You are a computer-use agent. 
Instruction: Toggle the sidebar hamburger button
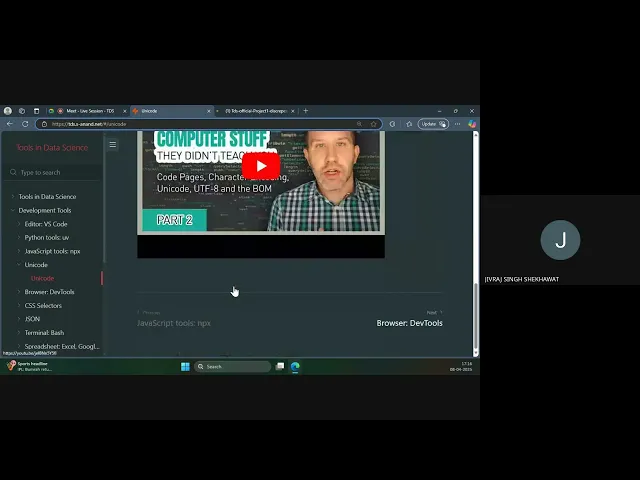point(113,144)
